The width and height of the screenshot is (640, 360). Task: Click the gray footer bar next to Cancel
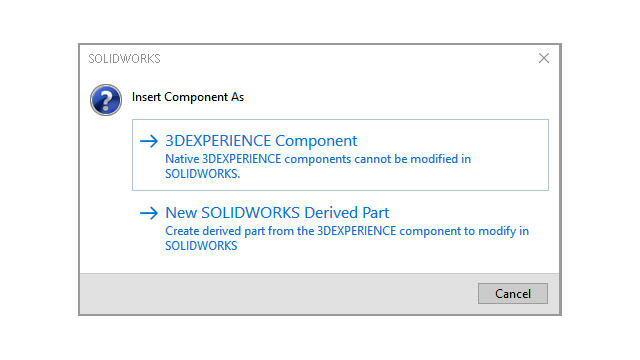[x=278, y=293]
